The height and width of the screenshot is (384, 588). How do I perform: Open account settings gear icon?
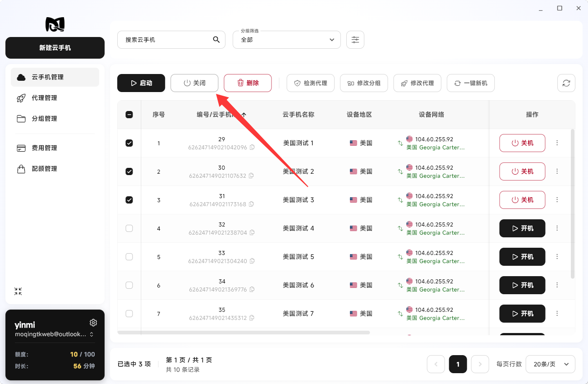coord(93,323)
